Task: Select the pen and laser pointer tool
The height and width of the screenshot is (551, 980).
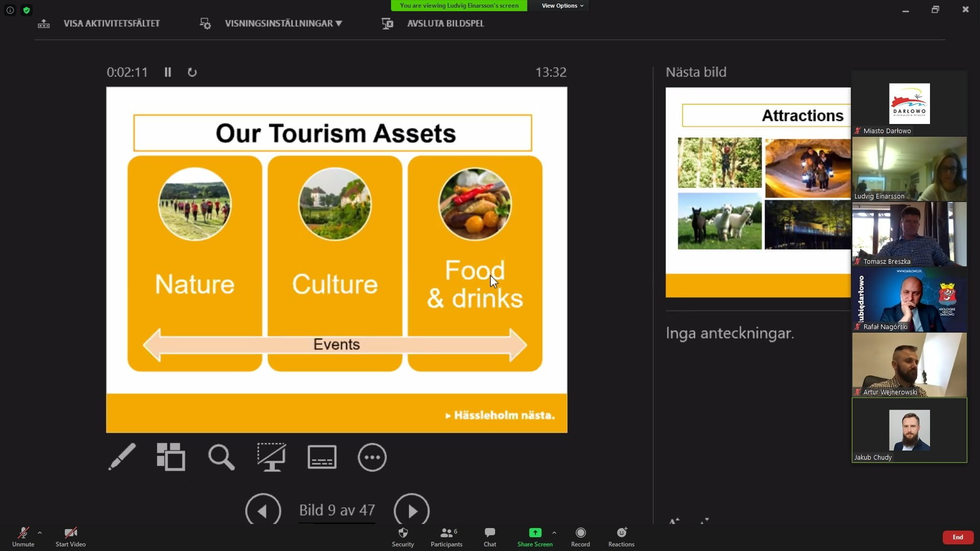Action: (x=122, y=457)
